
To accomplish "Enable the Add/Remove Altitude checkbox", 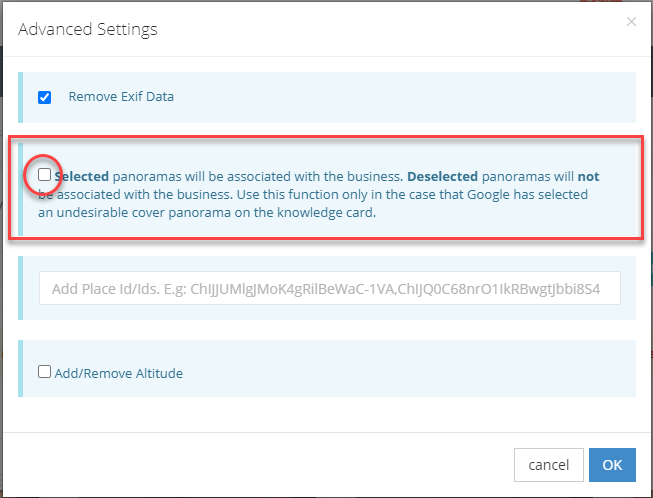I will point(45,372).
